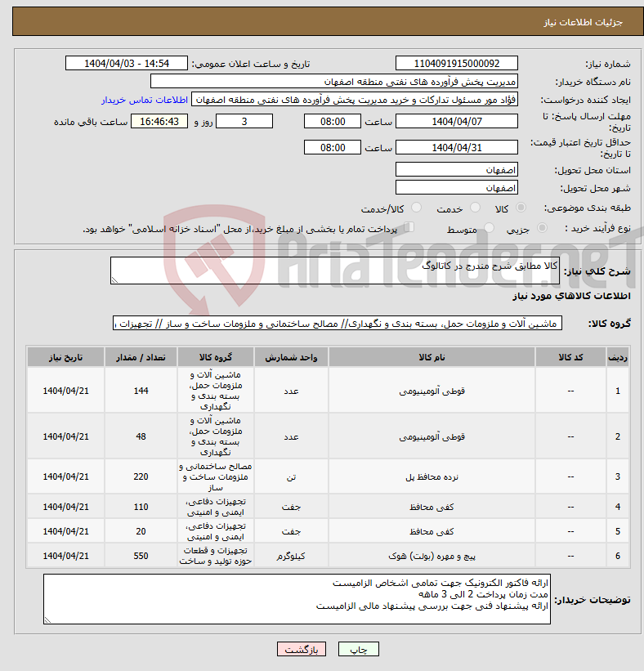Click quantity 110 in row 4
This screenshot has height=671, width=644.
tap(141, 507)
